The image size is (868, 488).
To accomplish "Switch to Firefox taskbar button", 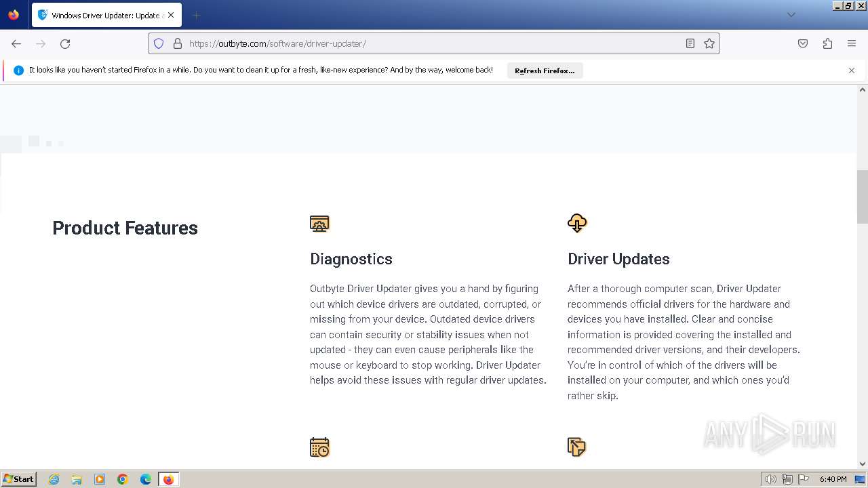I will 169,479.
